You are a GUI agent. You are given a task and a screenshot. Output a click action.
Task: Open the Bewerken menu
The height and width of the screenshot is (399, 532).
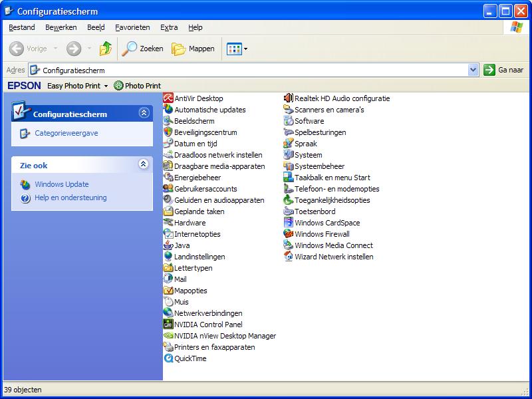(61, 27)
